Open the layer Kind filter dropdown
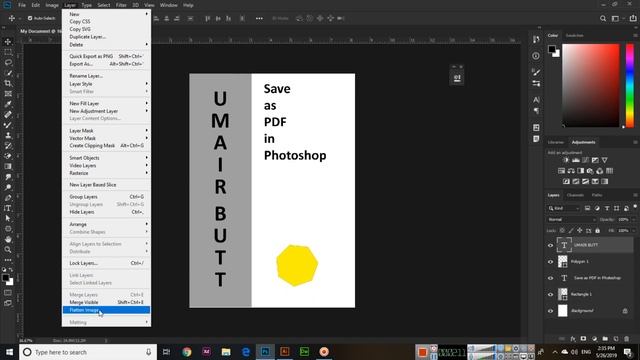This screenshot has height=360, width=640. [x=564, y=208]
